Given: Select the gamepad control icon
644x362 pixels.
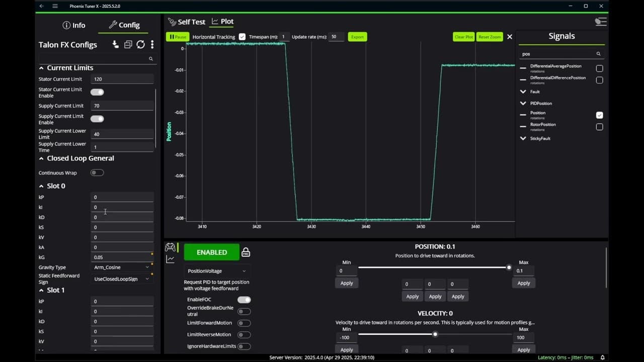Looking at the screenshot, I should point(170,247).
